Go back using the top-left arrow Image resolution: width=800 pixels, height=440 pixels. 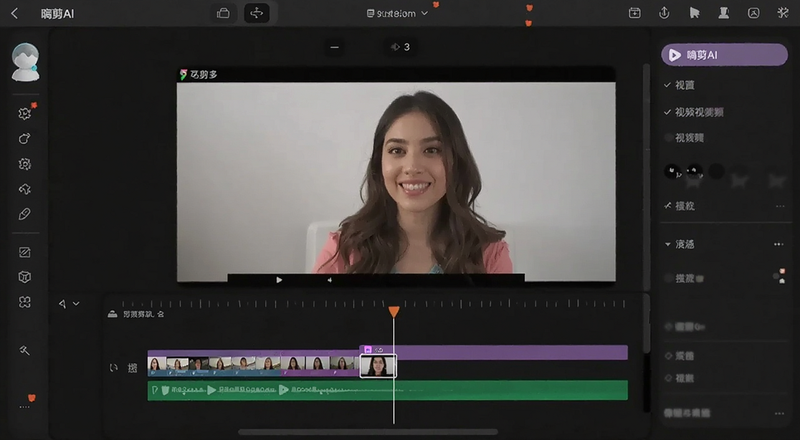pyautogui.click(x=15, y=13)
